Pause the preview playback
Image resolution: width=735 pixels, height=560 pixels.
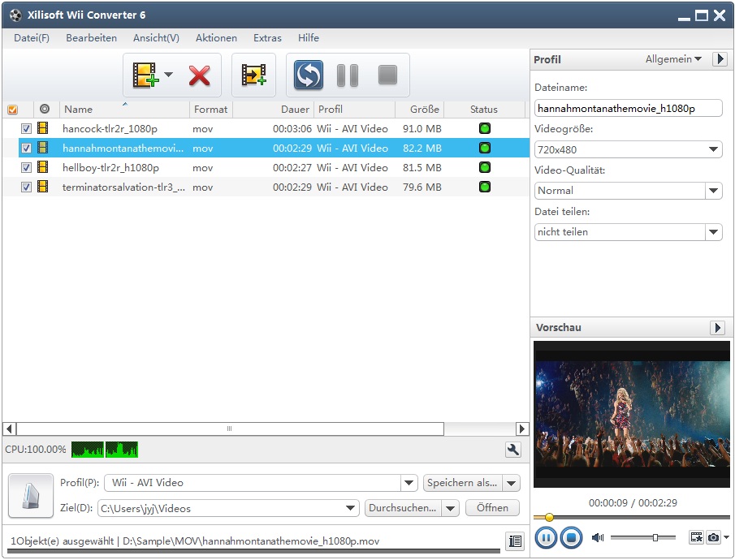[x=546, y=537]
